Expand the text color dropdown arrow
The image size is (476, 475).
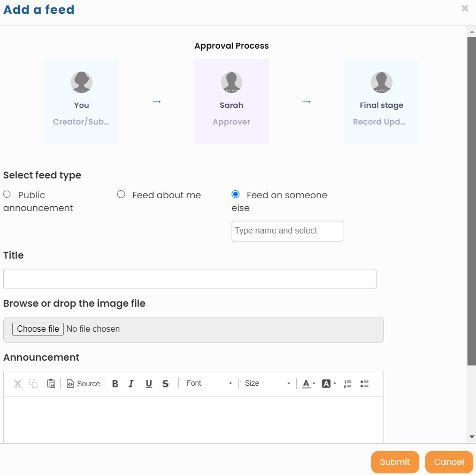(313, 383)
